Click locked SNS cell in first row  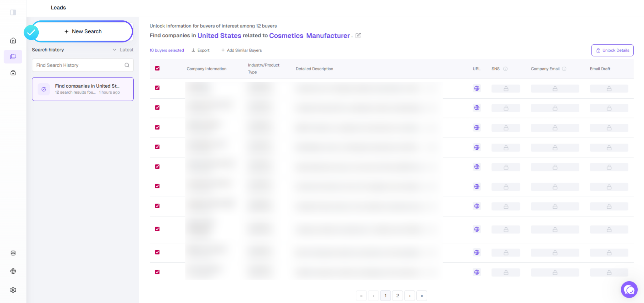point(506,89)
